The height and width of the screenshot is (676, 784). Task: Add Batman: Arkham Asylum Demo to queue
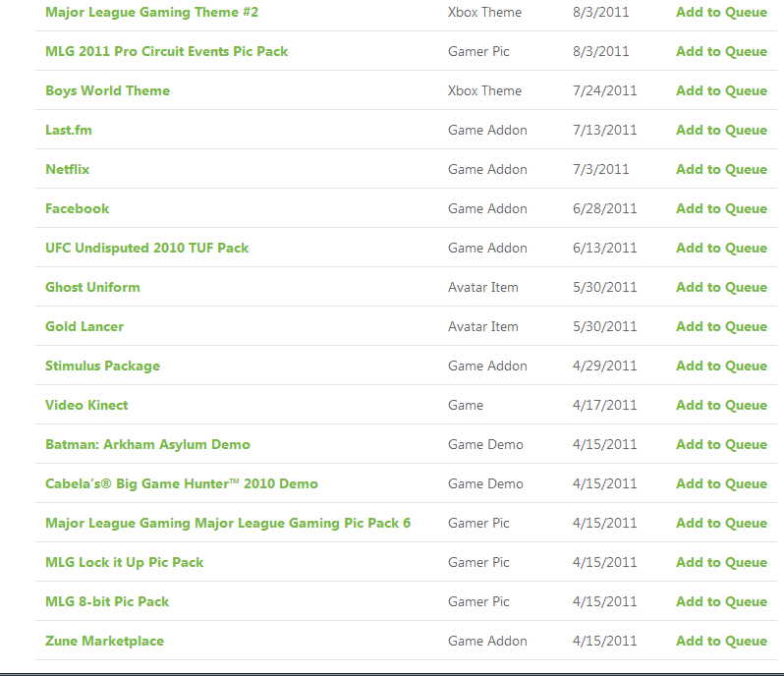click(721, 444)
